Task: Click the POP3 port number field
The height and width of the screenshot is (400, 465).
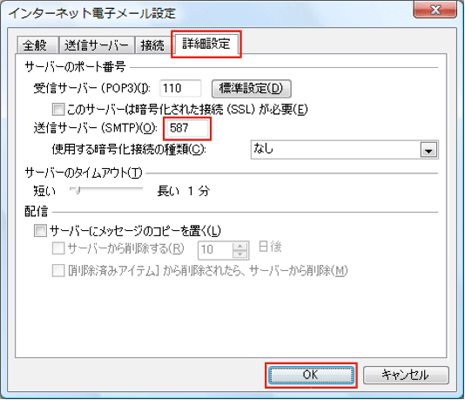Action: [181, 88]
